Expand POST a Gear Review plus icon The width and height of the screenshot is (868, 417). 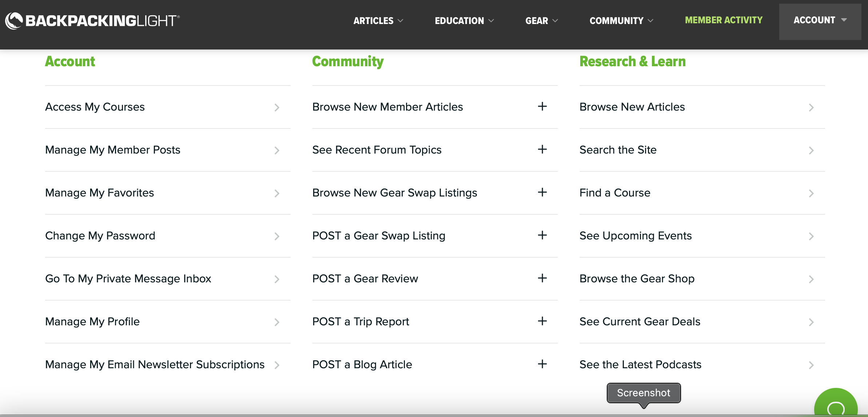pyautogui.click(x=542, y=278)
